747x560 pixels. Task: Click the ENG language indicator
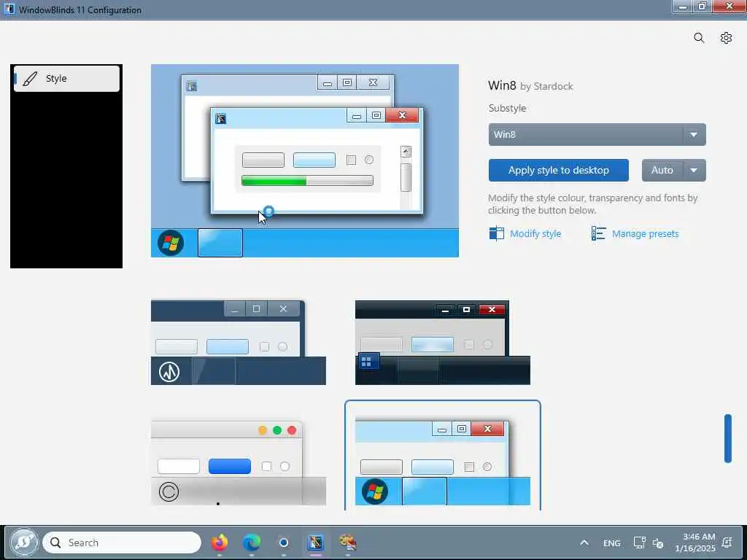coord(612,542)
